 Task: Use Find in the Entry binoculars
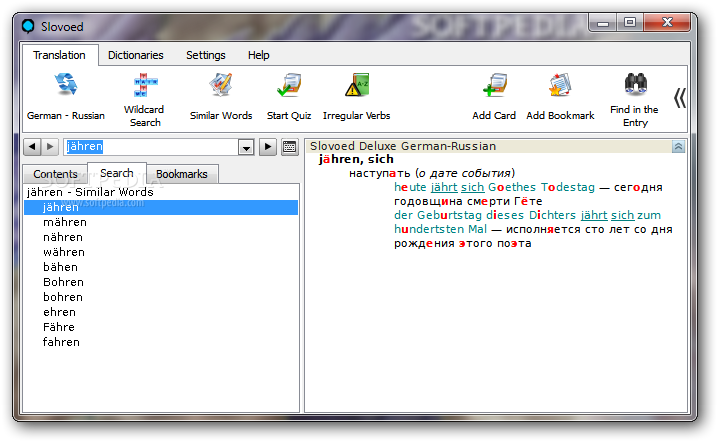pyautogui.click(x=635, y=99)
